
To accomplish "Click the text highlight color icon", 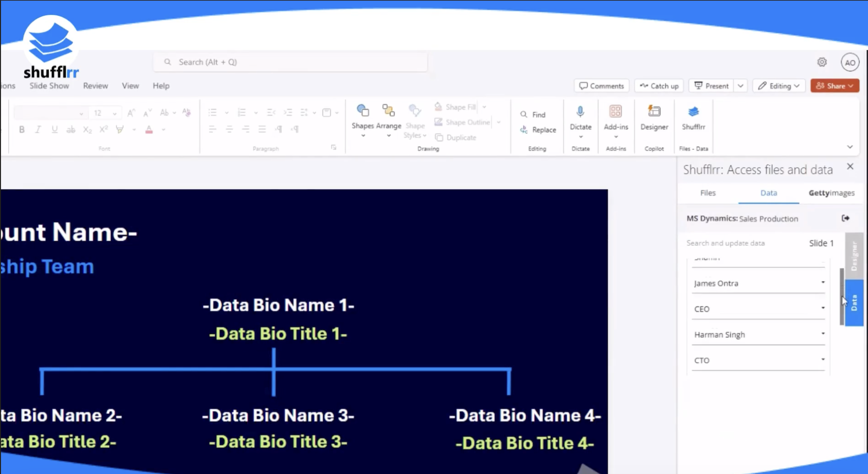I will tap(120, 129).
